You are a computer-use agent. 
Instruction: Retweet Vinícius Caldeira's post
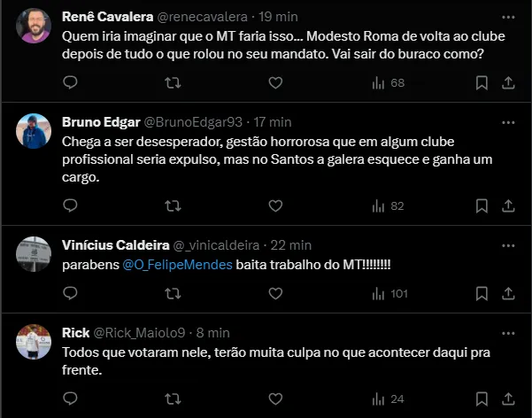pyautogui.click(x=174, y=293)
